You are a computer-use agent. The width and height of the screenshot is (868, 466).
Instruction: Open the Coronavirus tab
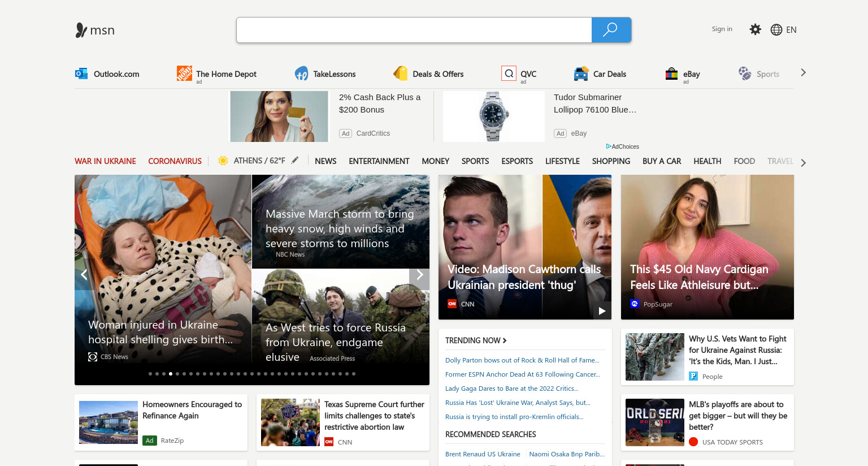pyautogui.click(x=175, y=161)
